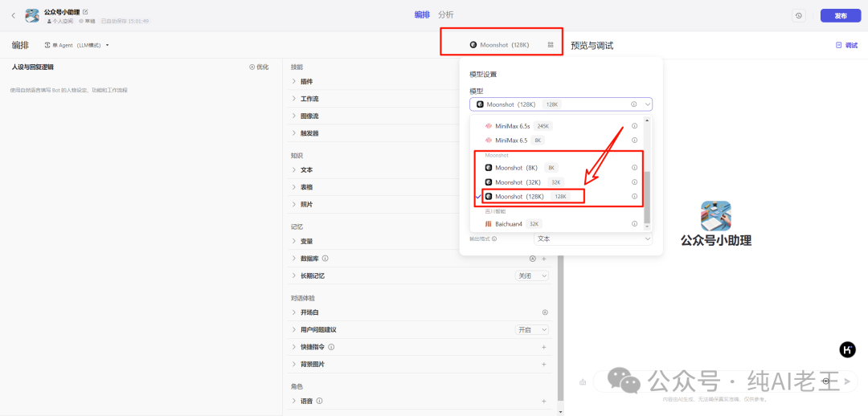The height and width of the screenshot is (416, 868).
Task: View info icon for Baichuan4
Action: 634,223
